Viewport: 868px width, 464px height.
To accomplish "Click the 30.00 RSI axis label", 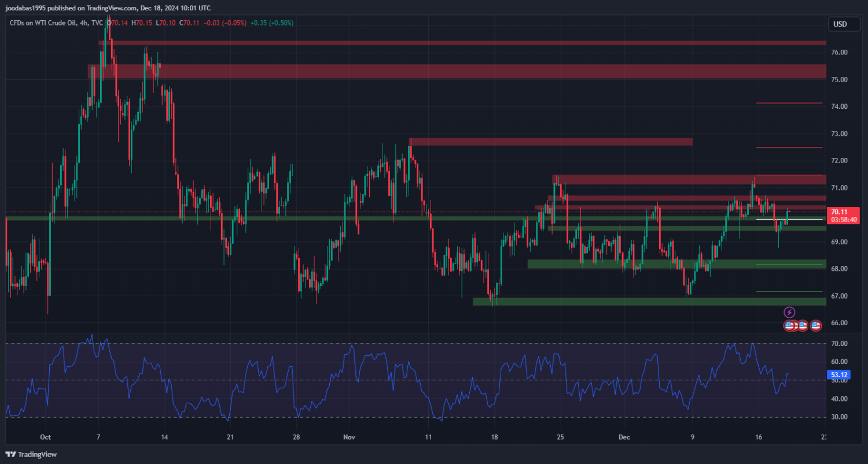I will click(x=839, y=417).
